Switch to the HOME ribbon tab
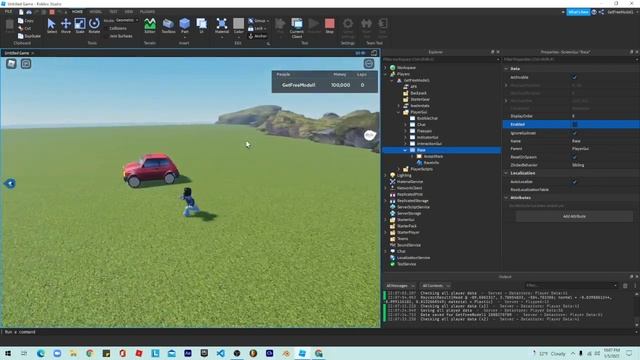The height and width of the screenshot is (360, 640). [77, 11]
